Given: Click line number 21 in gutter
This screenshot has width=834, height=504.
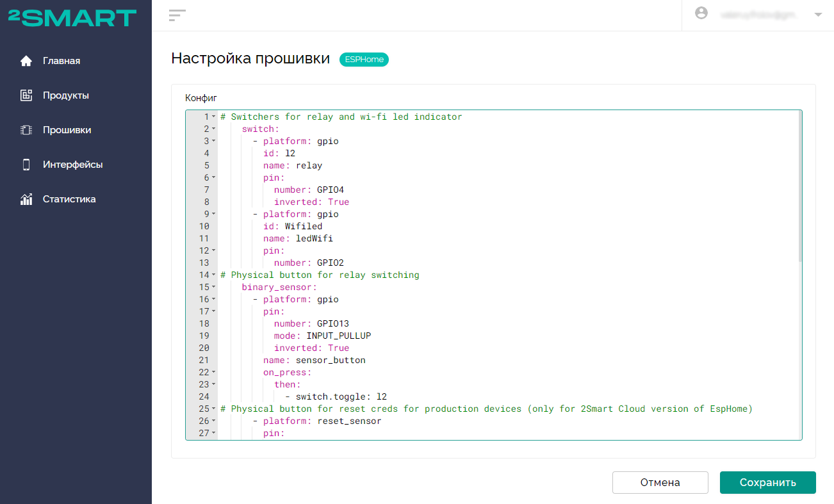Looking at the screenshot, I should [x=204, y=361].
